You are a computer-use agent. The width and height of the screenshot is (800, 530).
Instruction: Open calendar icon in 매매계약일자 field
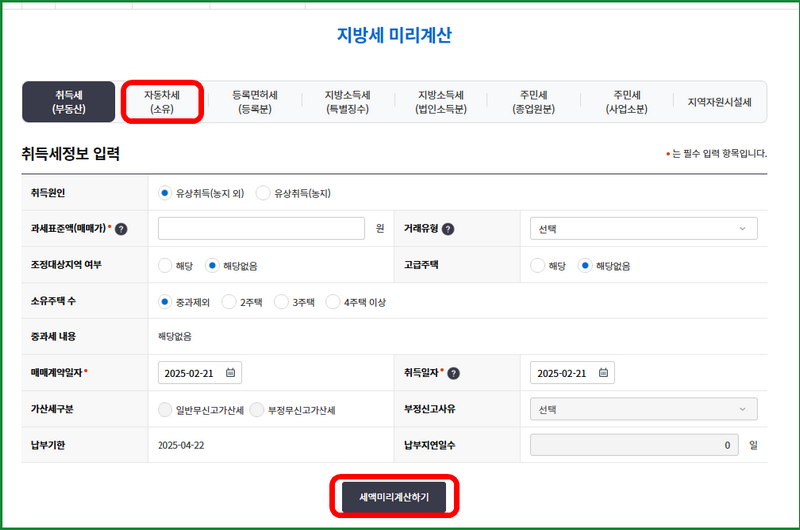pyautogui.click(x=231, y=373)
